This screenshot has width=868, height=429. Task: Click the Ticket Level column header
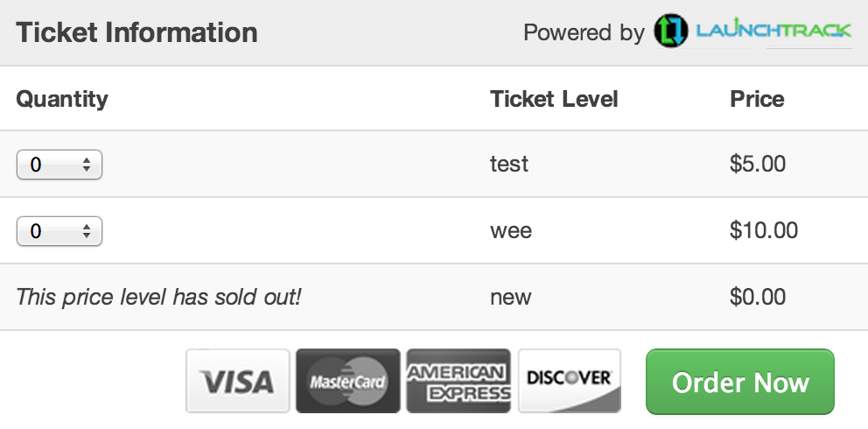(554, 99)
